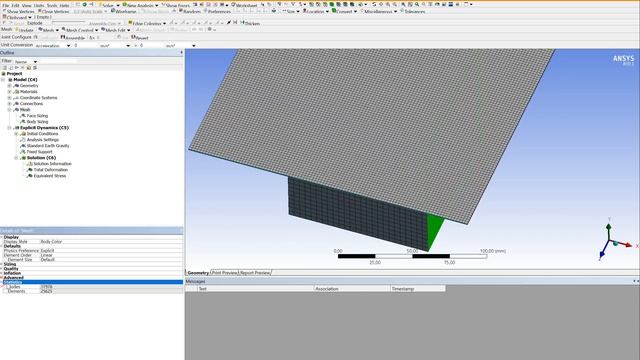Screen dimensions: 640x360
Task: Open the Clipboard dropdown
Action: click(x=17, y=18)
